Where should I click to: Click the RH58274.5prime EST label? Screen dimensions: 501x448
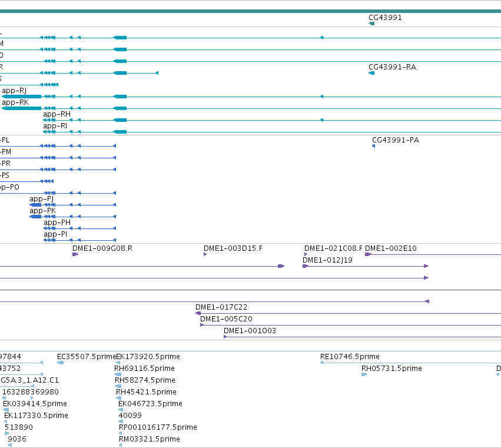coord(145,380)
